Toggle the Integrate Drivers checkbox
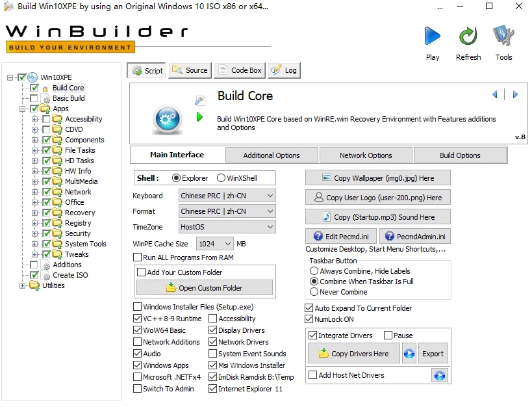 coord(312,335)
